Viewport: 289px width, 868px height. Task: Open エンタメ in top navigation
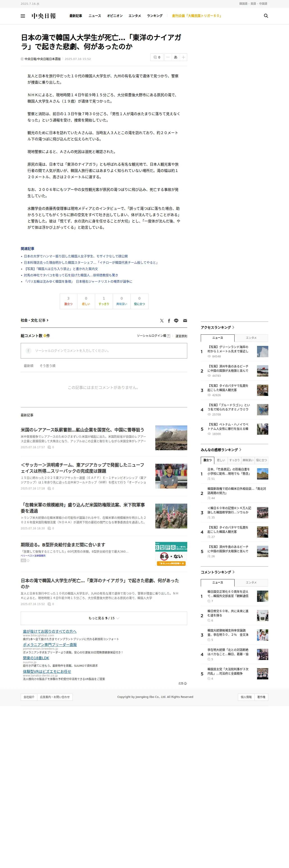tap(135, 16)
